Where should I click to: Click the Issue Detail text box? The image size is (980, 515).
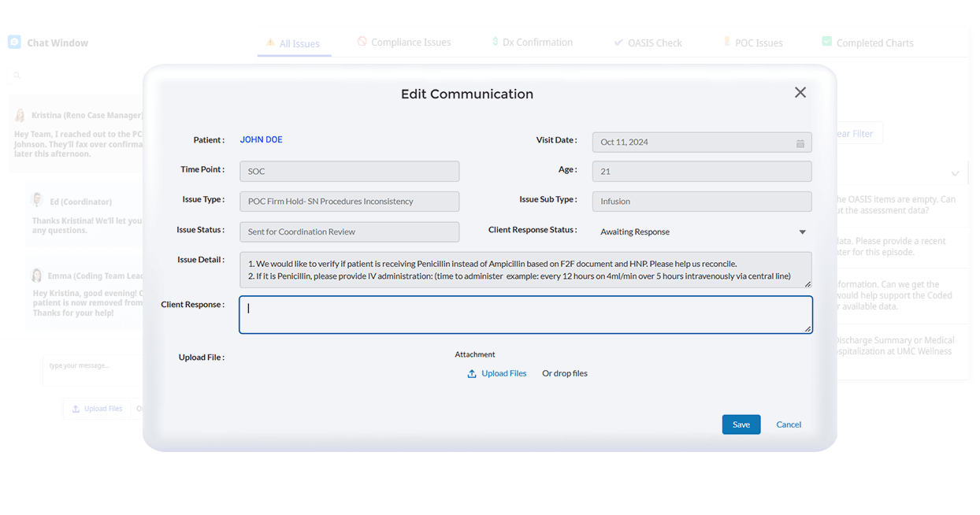pyautogui.click(x=525, y=270)
